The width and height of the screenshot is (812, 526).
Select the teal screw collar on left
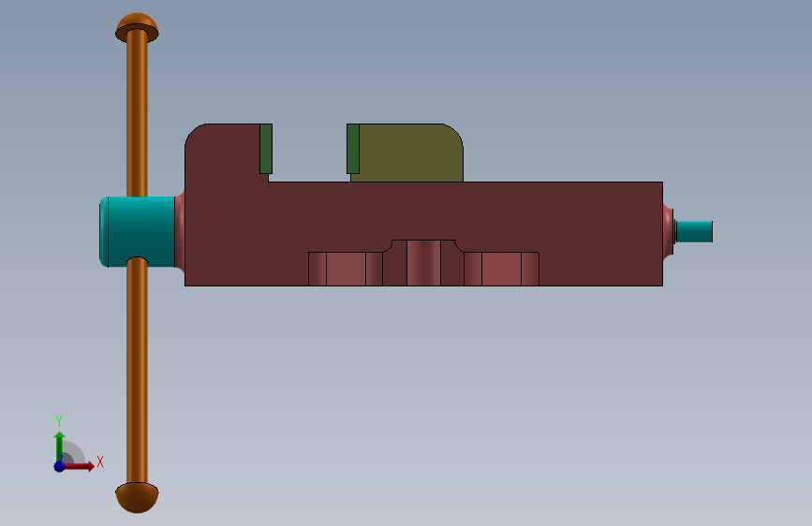[x=137, y=231]
